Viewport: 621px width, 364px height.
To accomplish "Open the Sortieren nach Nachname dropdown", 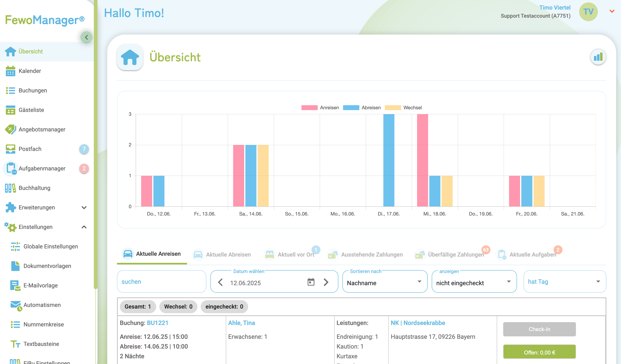I will [384, 282].
